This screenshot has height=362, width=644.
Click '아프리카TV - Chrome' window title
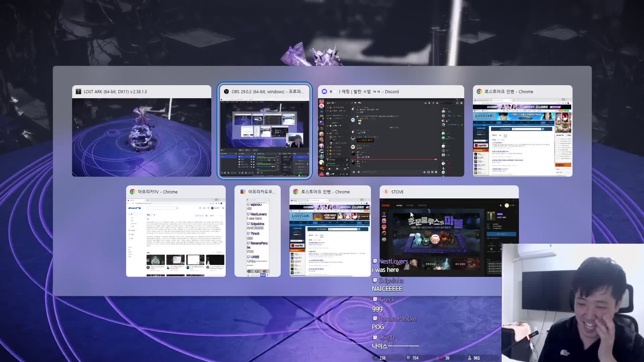(x=158, y=192)
